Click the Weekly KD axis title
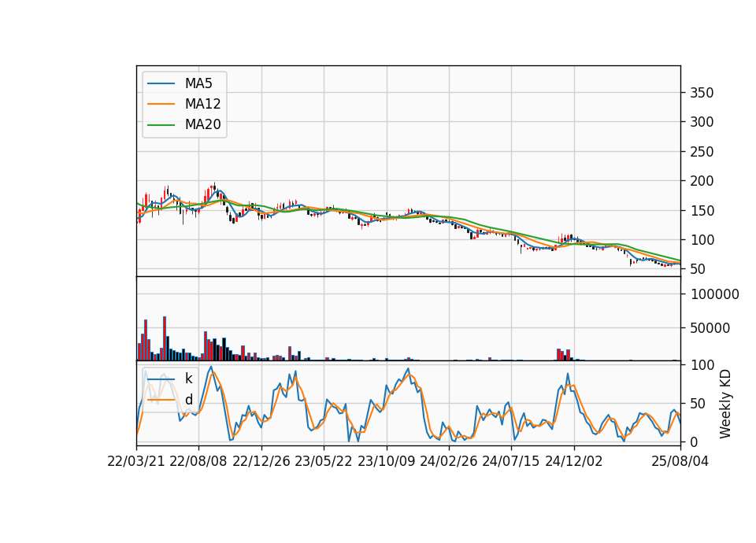The image size is (756, 543). point(725,404)
